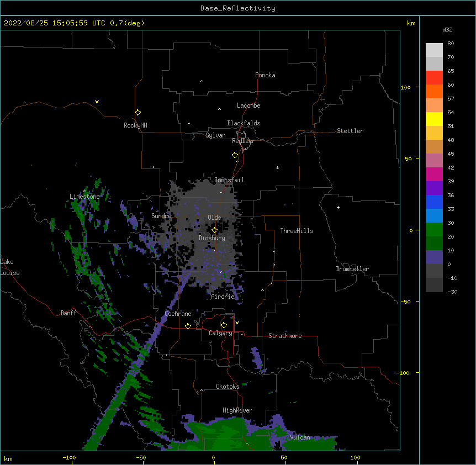Viewport: 476px width, 465px height.
Task: Select the Limestone label
Action: point(84,197)
